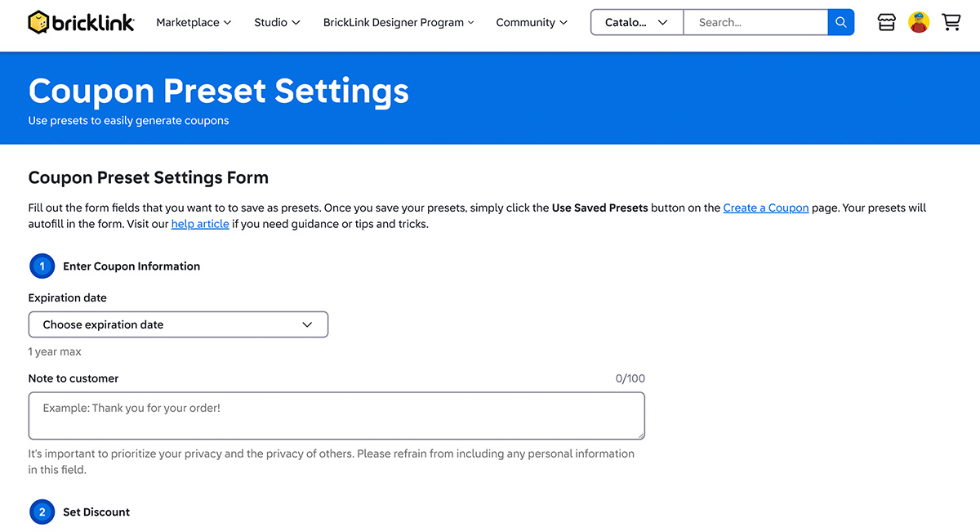Click the step 2 Set Discount badge
980x532 pixels.
42,512
